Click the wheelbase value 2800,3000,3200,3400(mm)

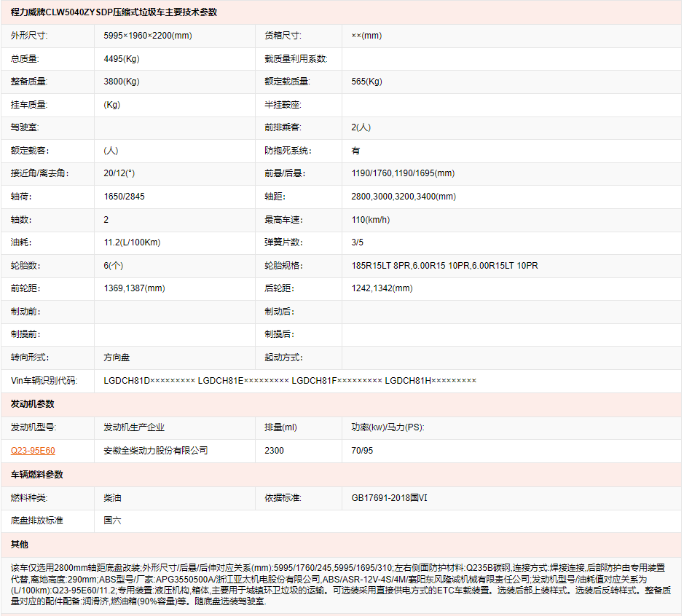coord(404,197)
